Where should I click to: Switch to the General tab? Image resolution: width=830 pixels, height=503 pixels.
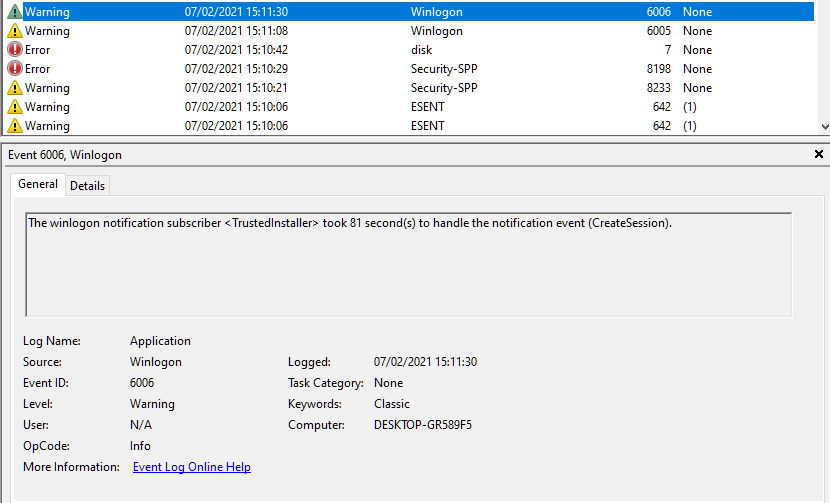click(x=38, y=184)
